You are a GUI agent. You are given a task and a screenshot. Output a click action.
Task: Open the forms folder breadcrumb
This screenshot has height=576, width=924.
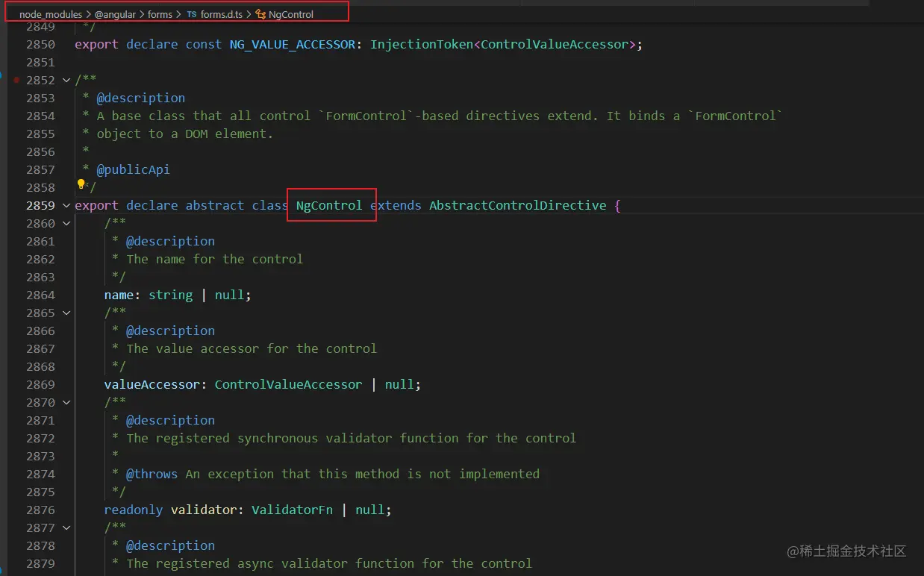tap(160, 14)
